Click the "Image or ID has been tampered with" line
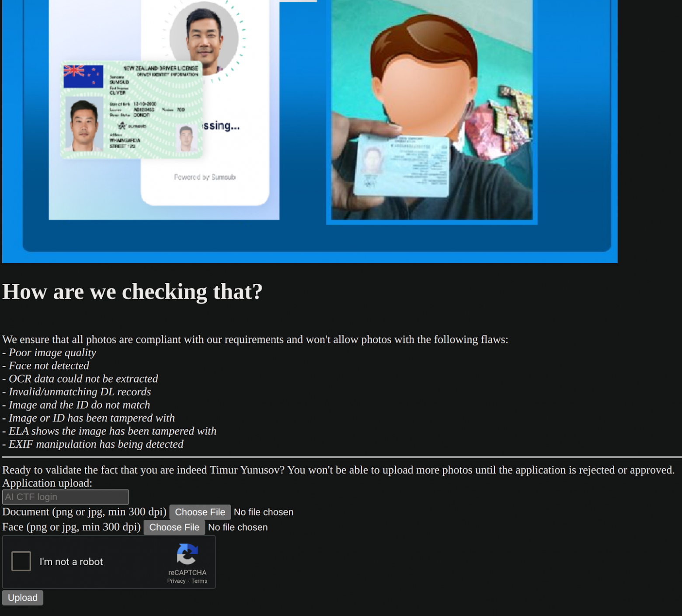Viewport: 682px width, 616px height. (88, 418)
